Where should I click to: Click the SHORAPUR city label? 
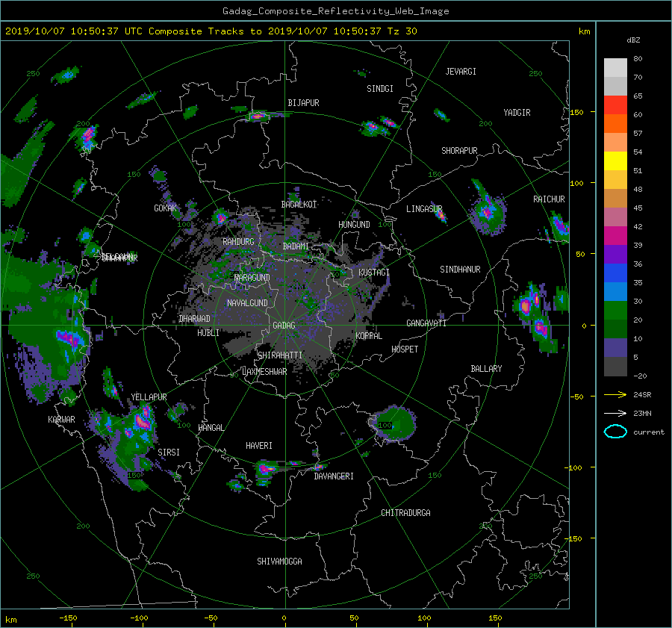click(459, 151)
